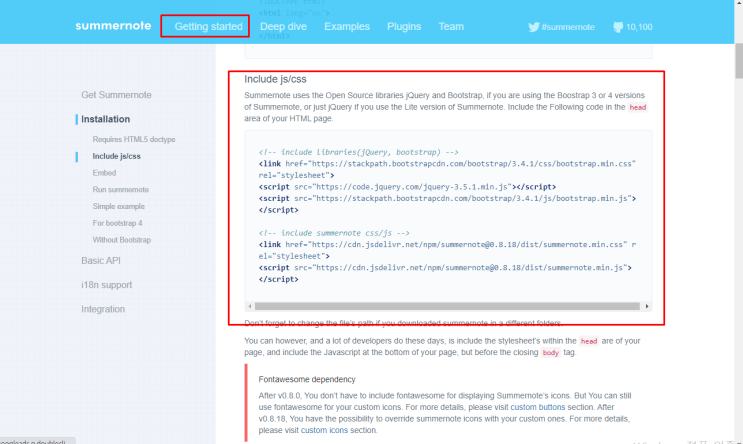Click the Twitter bird icon
Viewport: 743px width, 444px height.
[534, 27]
